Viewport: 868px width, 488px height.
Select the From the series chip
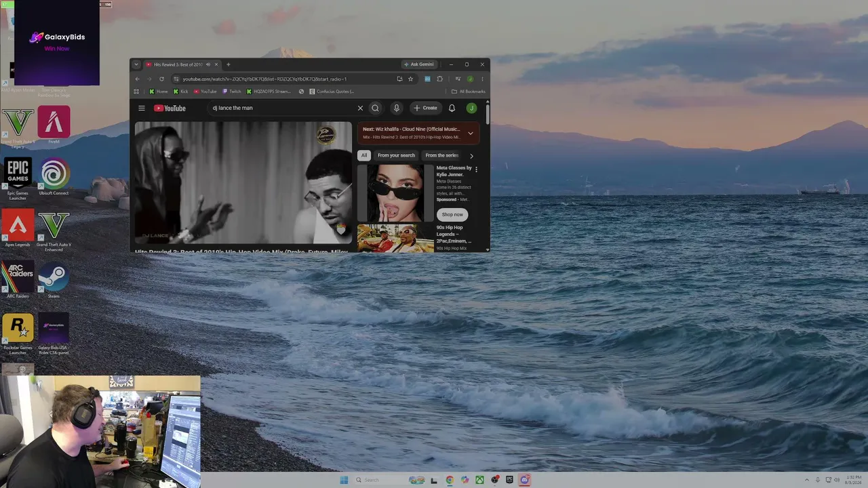442,155
